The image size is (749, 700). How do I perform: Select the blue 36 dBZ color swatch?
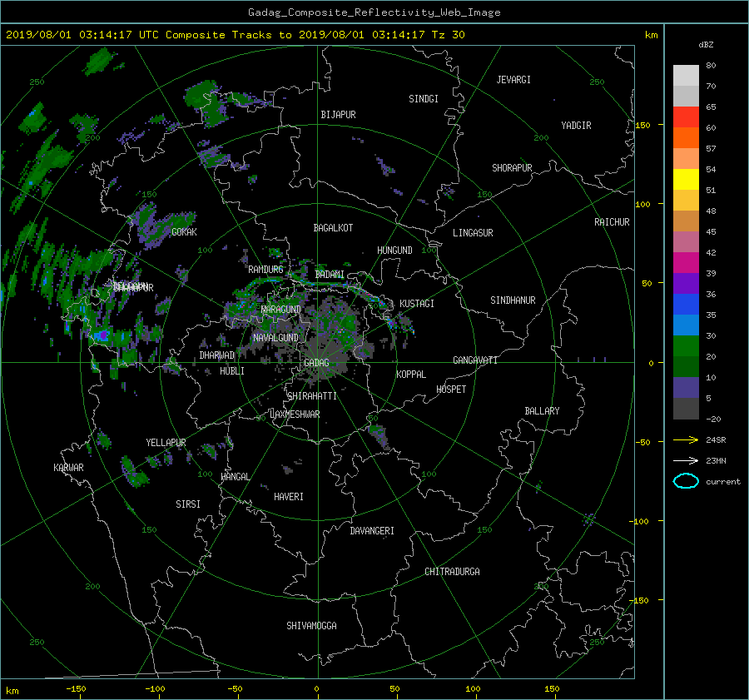pos(686,304)
